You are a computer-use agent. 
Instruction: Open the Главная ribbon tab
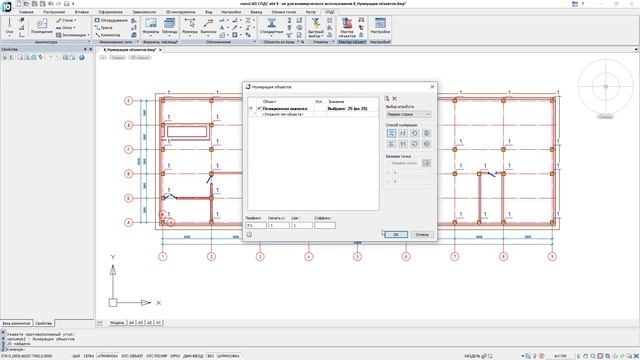(26, 12)
